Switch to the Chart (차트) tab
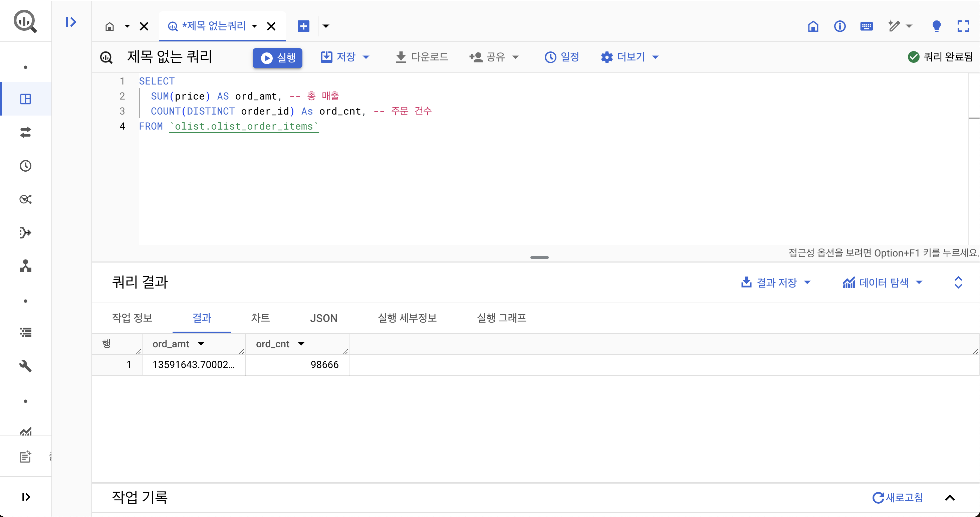The width and height of the screenshot is (980, 517). (260, 318)
